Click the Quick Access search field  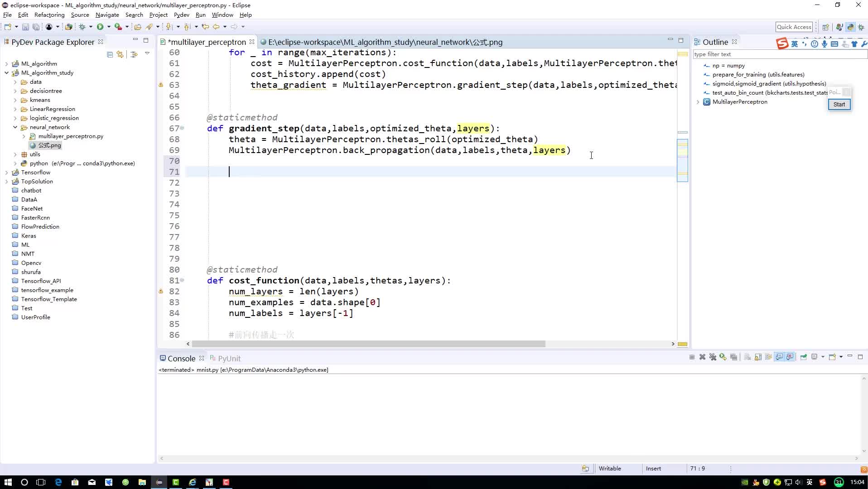pyautogui.click(x=794, y=27)
